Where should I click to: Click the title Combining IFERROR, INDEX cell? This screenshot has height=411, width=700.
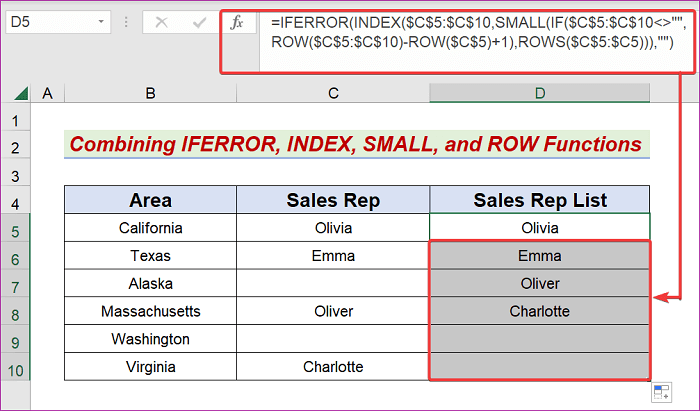tap(357, 145)
